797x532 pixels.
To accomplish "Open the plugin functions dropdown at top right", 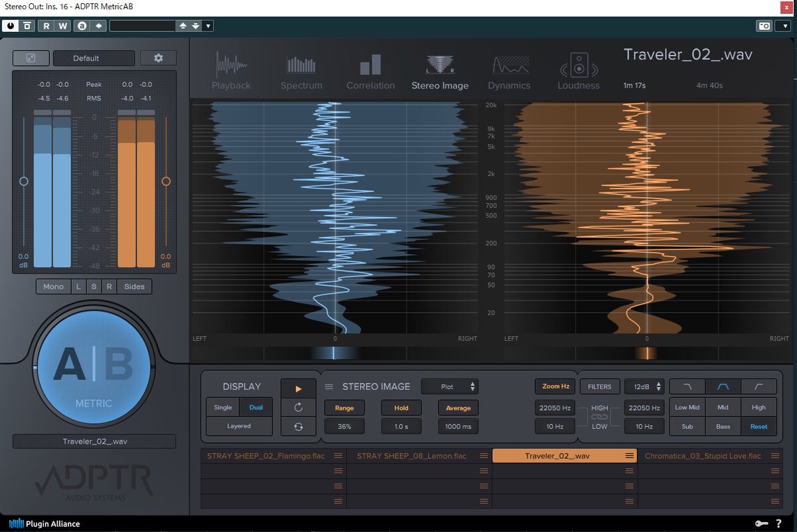I will click(x=782, y=26).
